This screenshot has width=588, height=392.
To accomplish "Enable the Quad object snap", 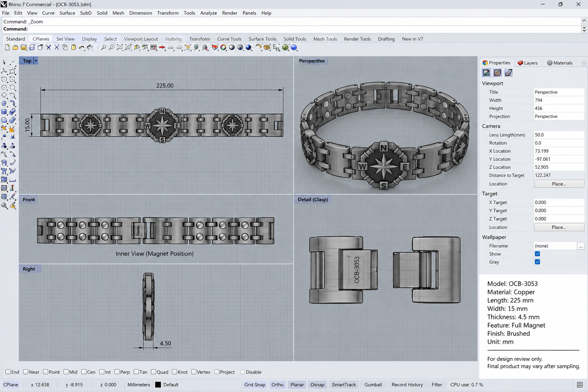I will pos(154,372).
